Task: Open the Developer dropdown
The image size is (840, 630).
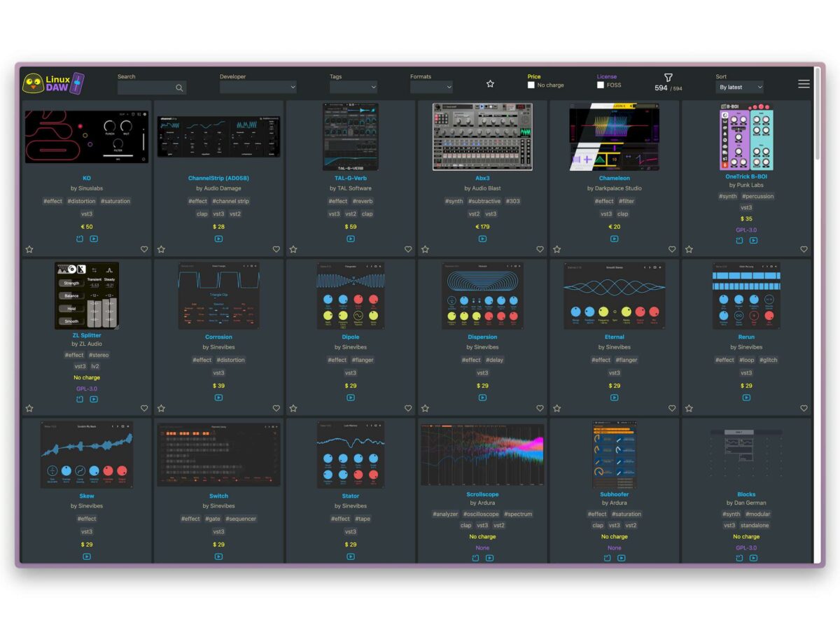Action: [x=258, y=87]
